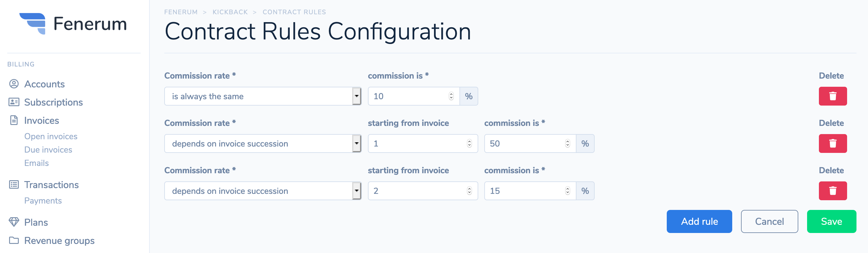This screenshot has width=868, height=253.
Task: Click the Revenue groups folder icon
Action: tap(14, 240)
